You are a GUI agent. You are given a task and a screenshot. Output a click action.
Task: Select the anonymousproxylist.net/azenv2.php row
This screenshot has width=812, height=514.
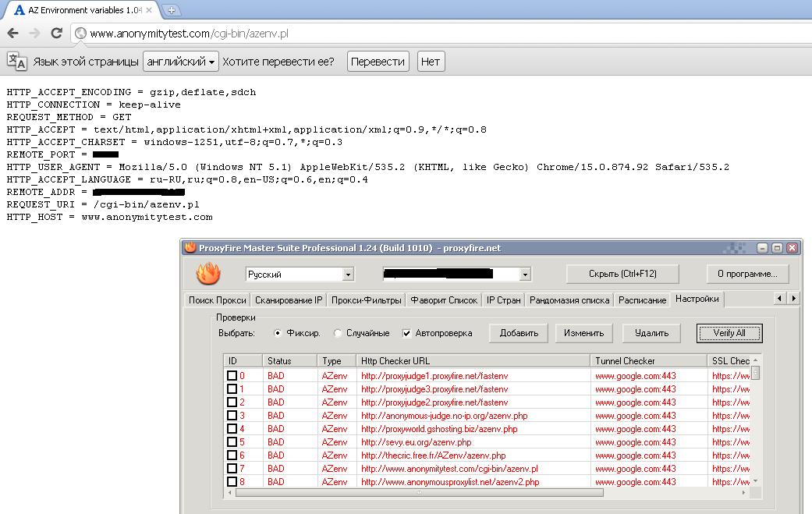450,481
